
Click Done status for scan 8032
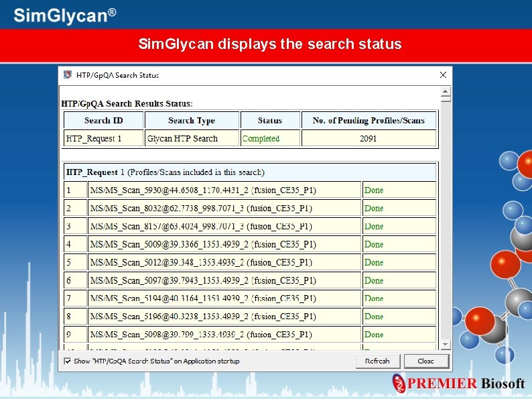(399, 208)
